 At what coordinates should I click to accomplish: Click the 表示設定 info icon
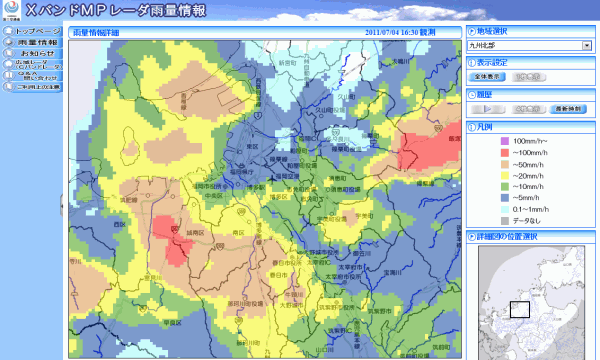coord(472,63)
